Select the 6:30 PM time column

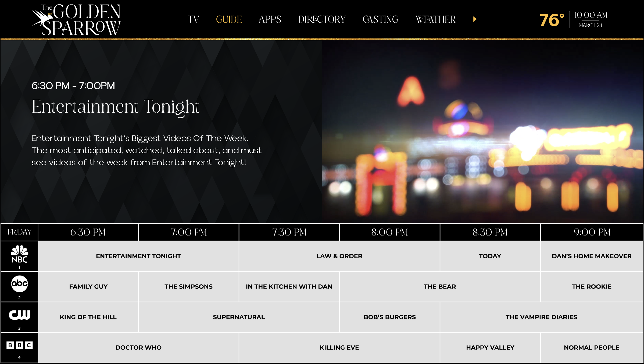pos(88,232)
